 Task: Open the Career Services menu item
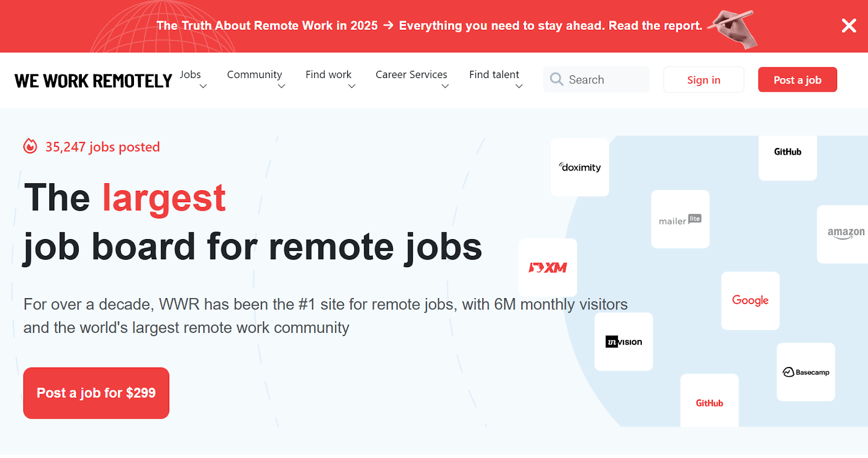(x=411, y=74)
